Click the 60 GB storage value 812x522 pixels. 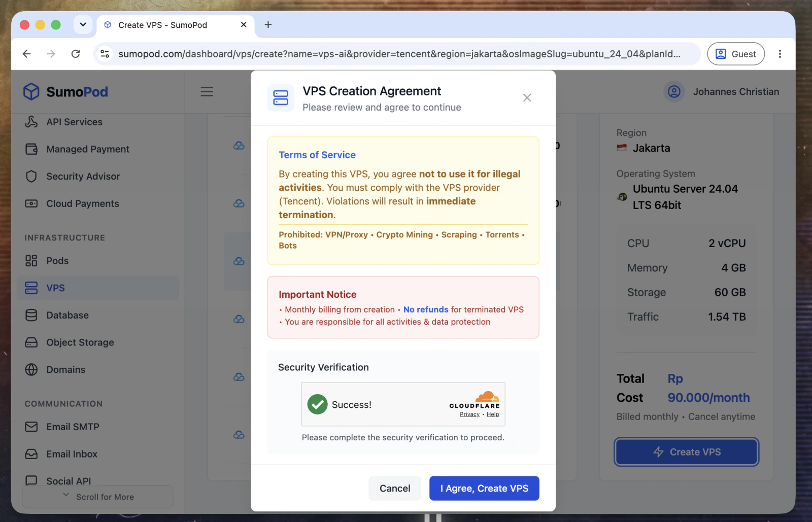point(730,292)
